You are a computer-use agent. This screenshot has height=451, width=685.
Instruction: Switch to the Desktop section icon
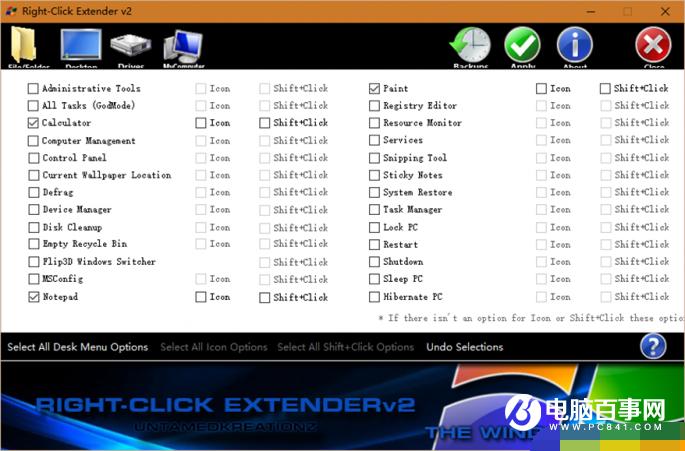[81, 45]
